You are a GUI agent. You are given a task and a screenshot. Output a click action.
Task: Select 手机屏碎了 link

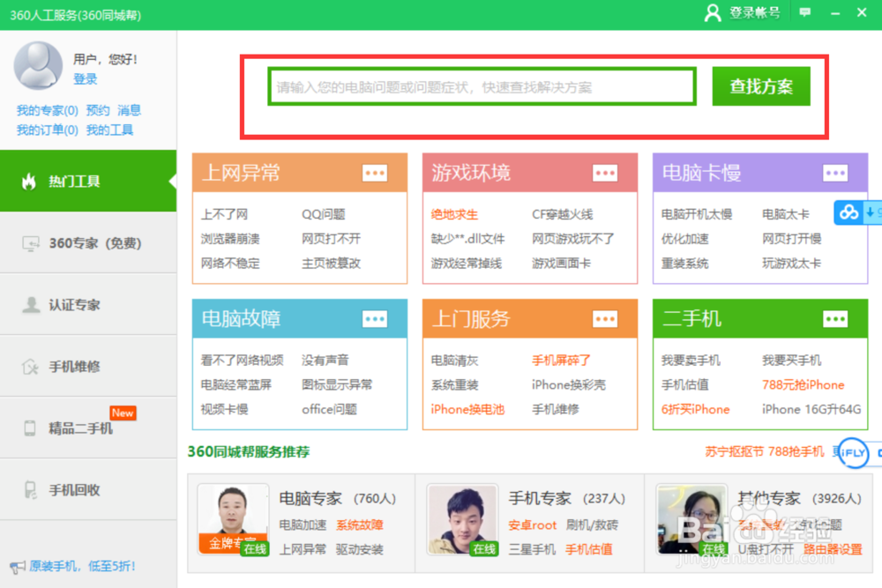[x=561, y=360]
